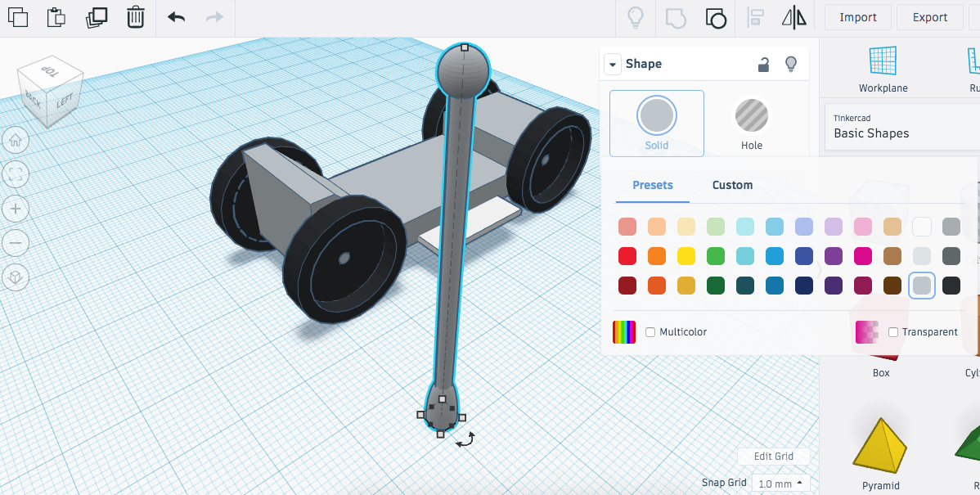Pick the purple color swatch
The width and height of the screenshot is (980, 495).
pos(834,256)
